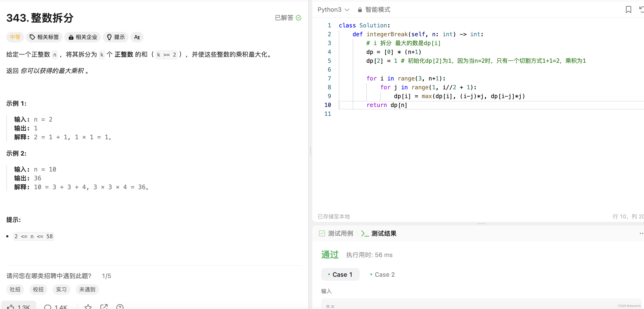Click the 'dp = [0] * (n+1)' code line

394,52
